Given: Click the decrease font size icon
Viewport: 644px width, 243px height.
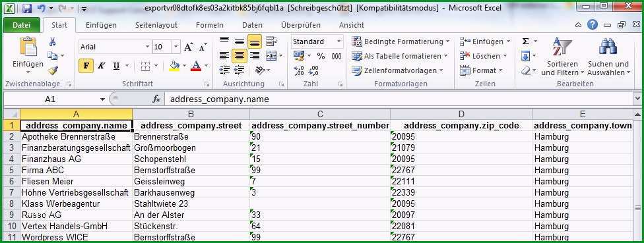Looking at the screenshot, I should pyautogui.click(x=202, y=47).
